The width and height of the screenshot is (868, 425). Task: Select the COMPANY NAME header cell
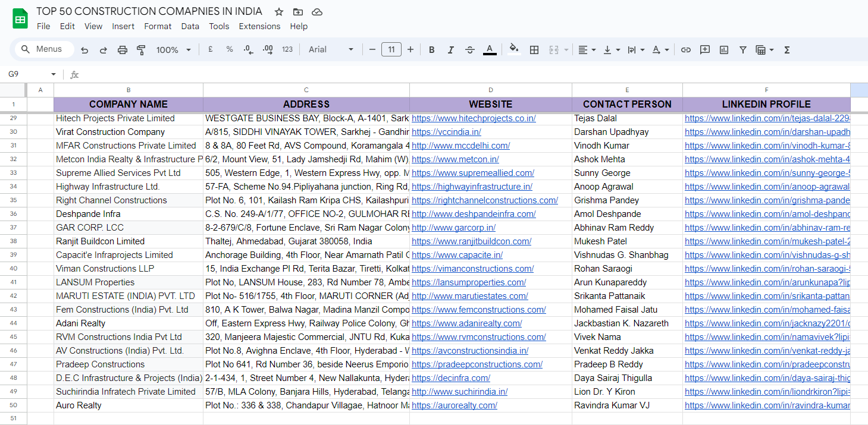click(x=129, y=104)
